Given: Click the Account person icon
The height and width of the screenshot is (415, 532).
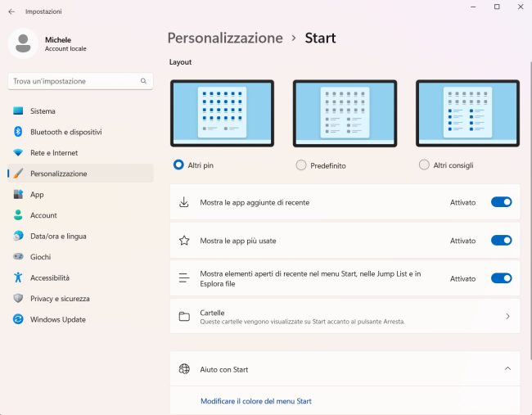Looking at the screenshot, I should [18, 215].
